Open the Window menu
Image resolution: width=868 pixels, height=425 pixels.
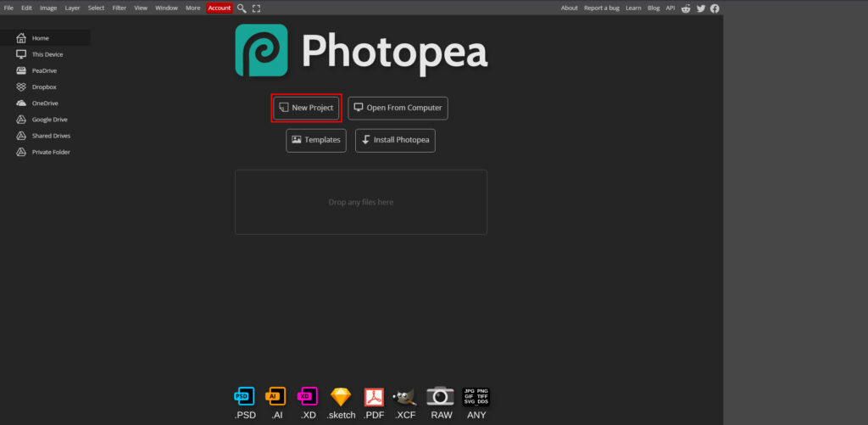click(167, 8)
